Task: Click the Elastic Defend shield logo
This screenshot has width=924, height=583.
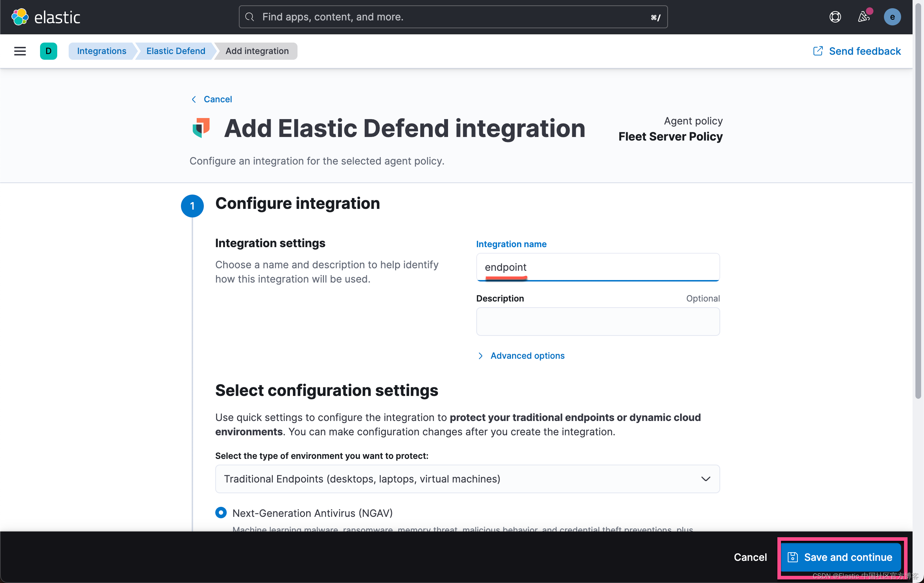Action: pos(201,128)
